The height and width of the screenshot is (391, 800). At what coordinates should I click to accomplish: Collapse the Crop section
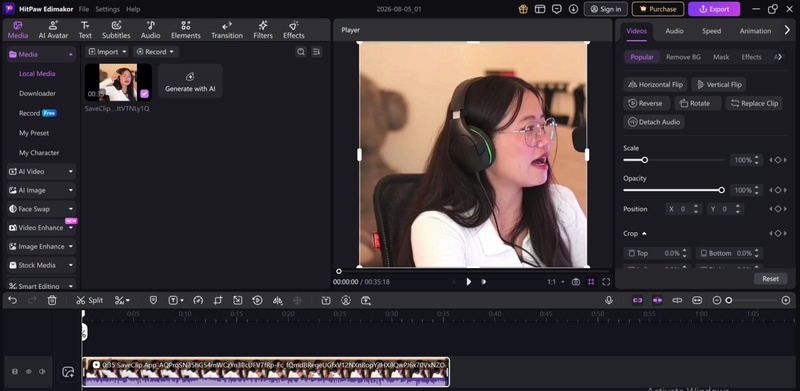point(644,233)
